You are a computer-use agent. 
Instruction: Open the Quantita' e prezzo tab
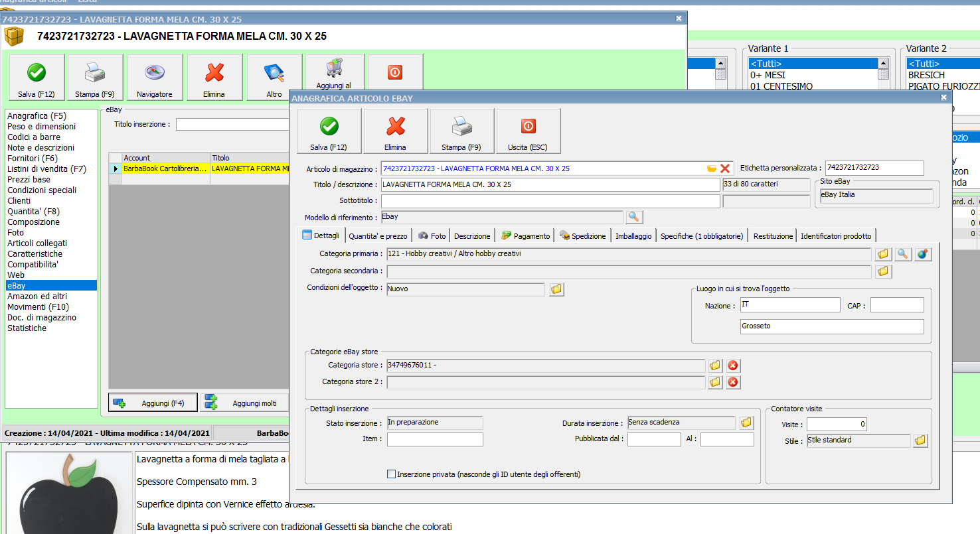378,236
